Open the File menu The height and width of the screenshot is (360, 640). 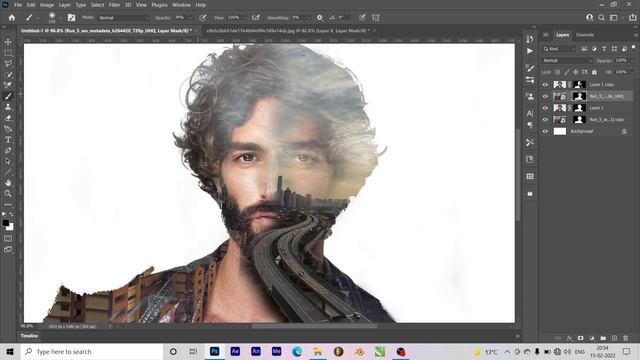[18, 5]
